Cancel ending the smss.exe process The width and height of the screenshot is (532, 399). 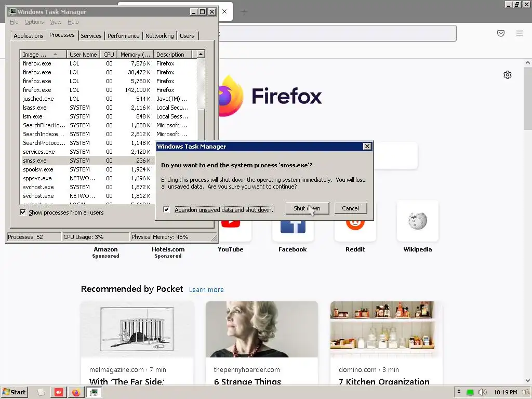click(351, 208)
